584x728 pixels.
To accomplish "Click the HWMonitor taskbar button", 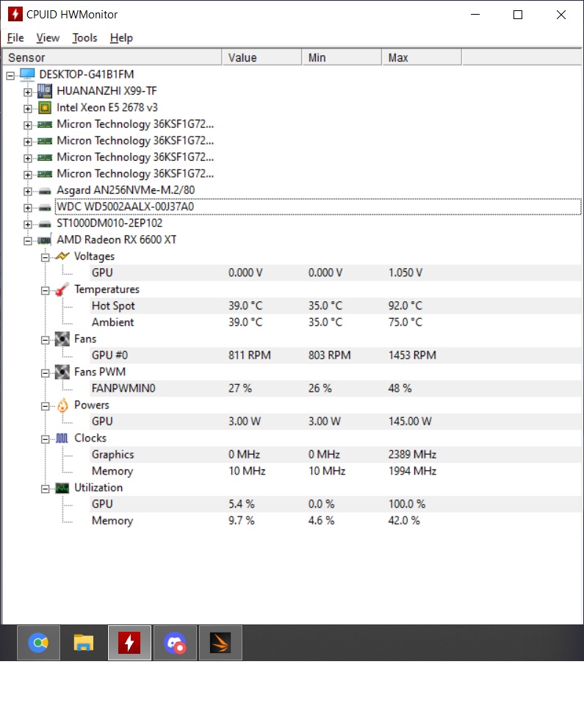I will pyautogui.click(x=129, y=643).
